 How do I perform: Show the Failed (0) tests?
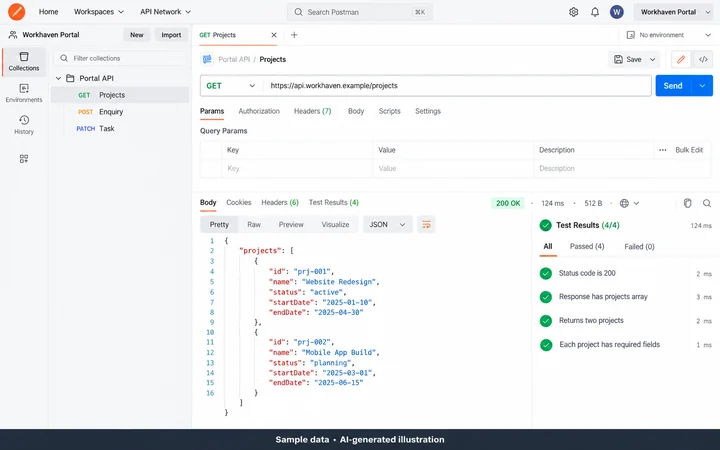pyautogui.click(x=639, y=247)
